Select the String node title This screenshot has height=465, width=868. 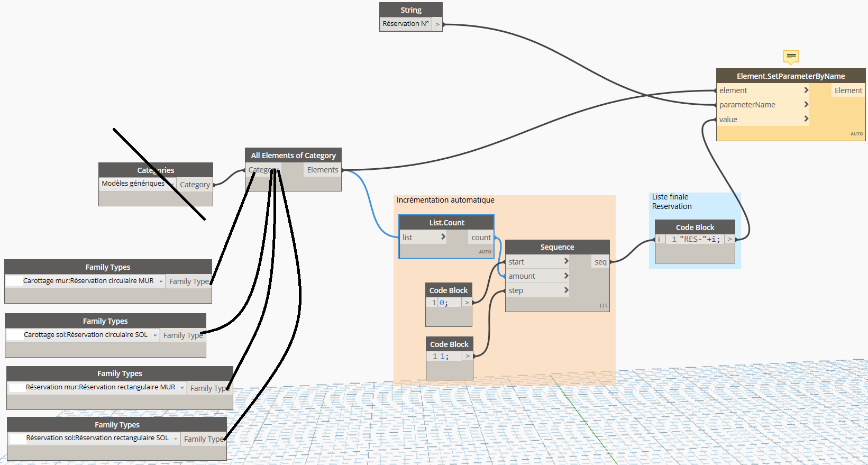click(411, 10)
